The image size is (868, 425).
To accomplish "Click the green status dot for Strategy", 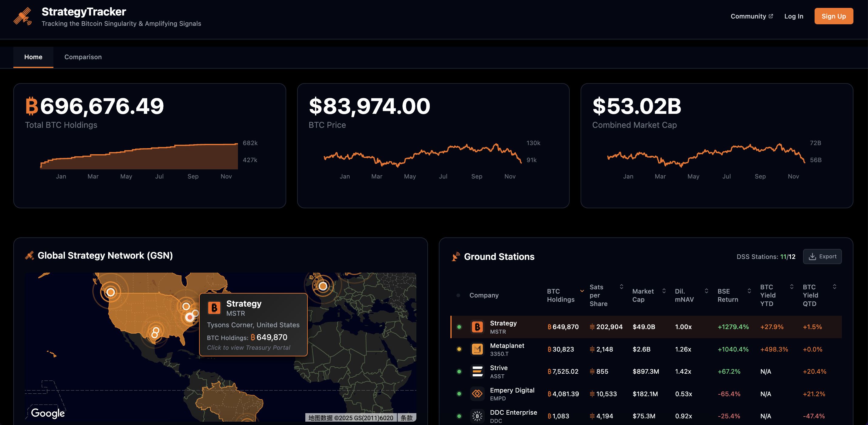I will point(459,327).
